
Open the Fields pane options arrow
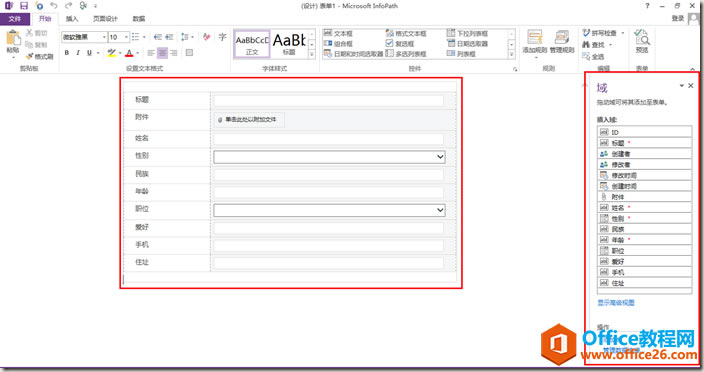682,86
